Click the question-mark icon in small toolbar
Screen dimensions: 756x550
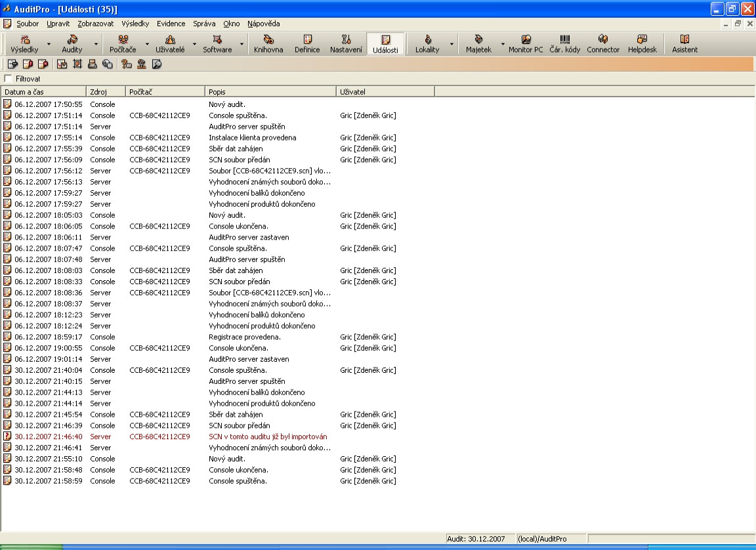point(126,64)
